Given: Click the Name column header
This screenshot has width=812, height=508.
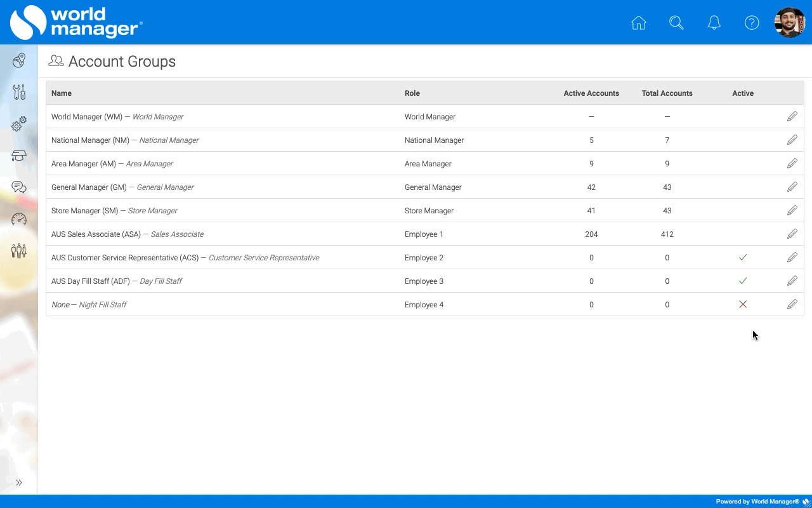Looking at the screenshot, I should coord(62,93).
